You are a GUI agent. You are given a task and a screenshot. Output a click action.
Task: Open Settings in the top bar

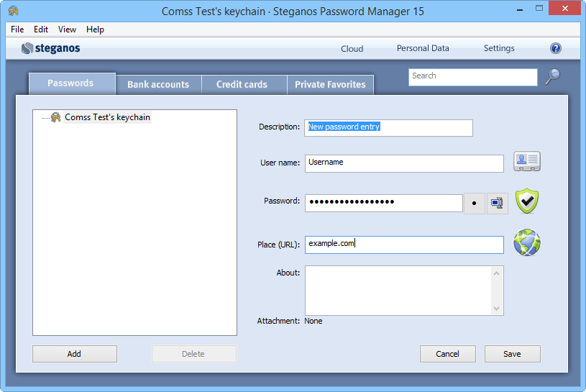pos(499,48)
